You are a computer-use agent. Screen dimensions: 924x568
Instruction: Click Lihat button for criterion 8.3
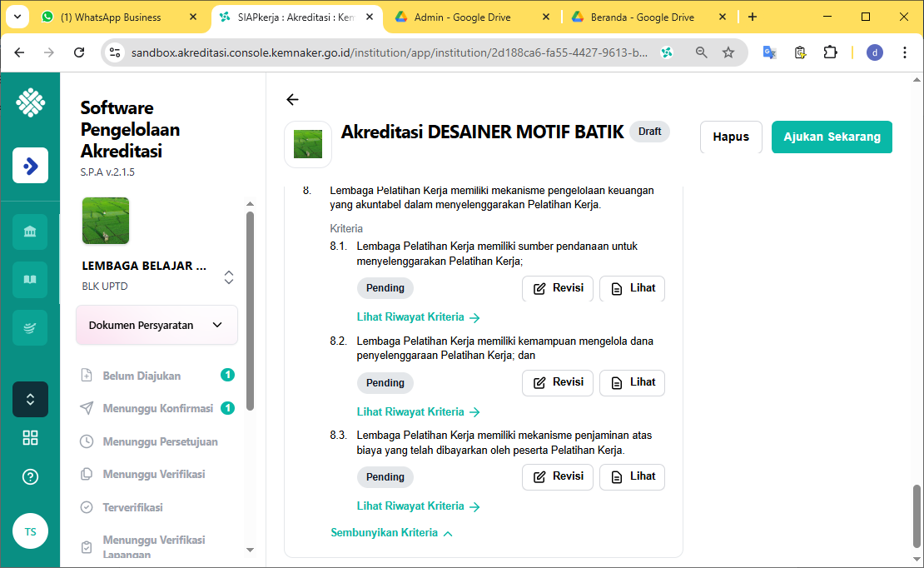[632, 476]
